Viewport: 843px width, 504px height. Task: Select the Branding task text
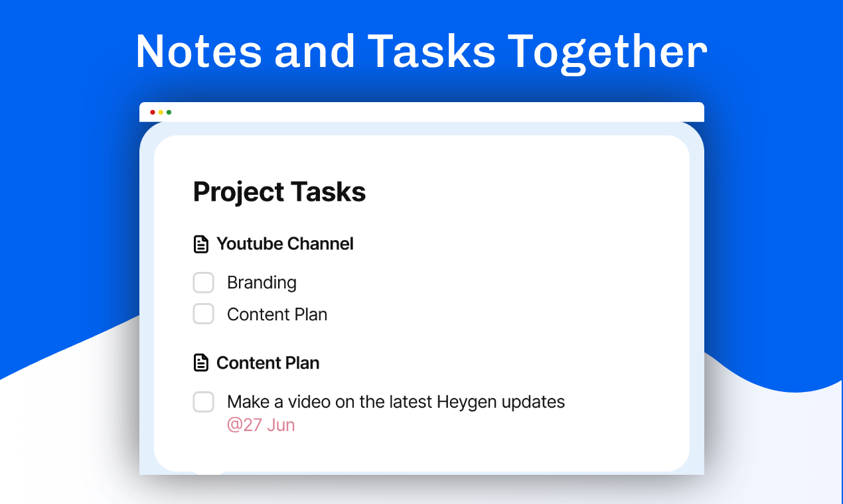(262, 283)
